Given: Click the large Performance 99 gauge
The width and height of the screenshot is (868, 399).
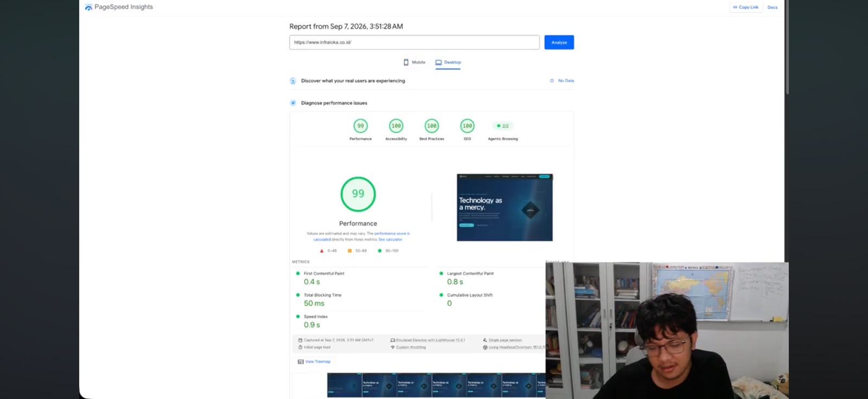Looking at the screenshot, I should click(358, 194).
